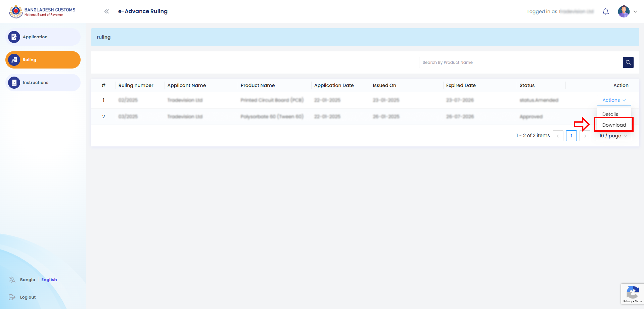
Task: Click the 'ruling' page heading
Action: 103,37
